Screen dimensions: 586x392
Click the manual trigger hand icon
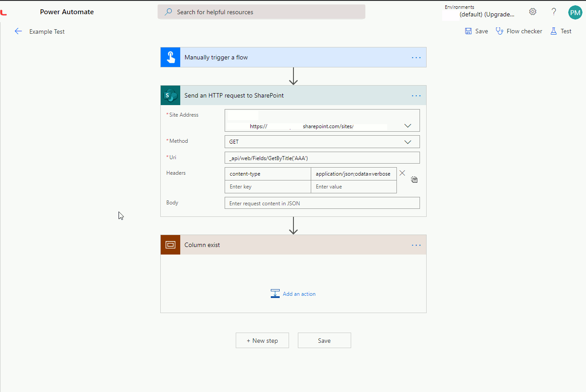[x=170, y=57]
